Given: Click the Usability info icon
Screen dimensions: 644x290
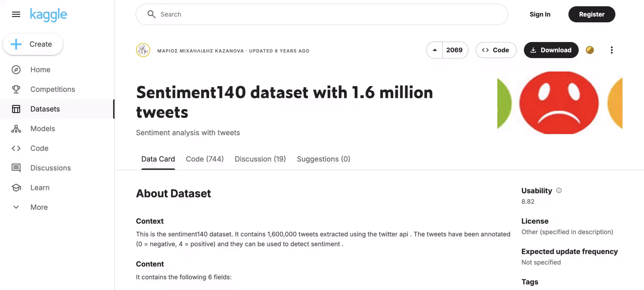Looking at the screenshot, I should pos(559,190).
